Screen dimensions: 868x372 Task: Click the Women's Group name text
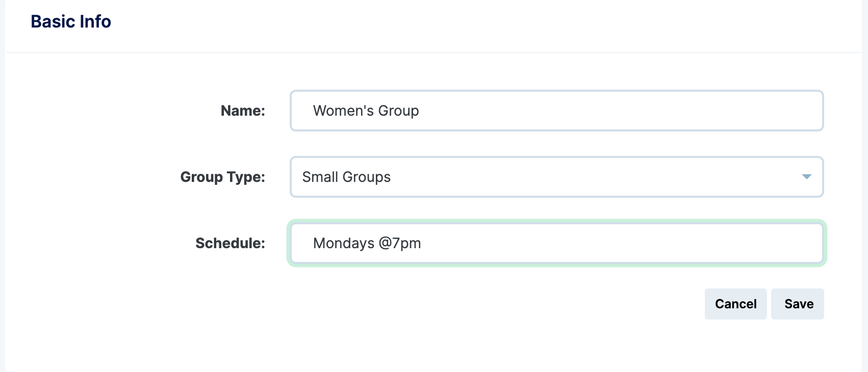click(366, 111)
